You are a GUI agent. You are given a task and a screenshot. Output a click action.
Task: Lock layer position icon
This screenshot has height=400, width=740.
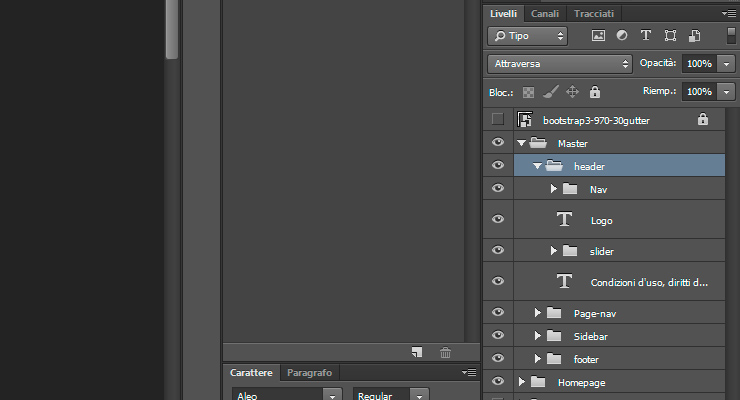click(x=572, y=92)
